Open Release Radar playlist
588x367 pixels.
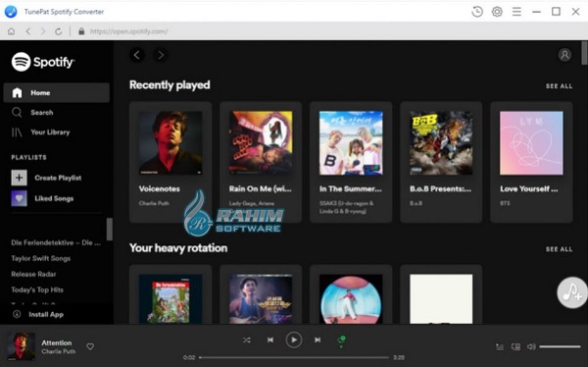coord(33,274)
